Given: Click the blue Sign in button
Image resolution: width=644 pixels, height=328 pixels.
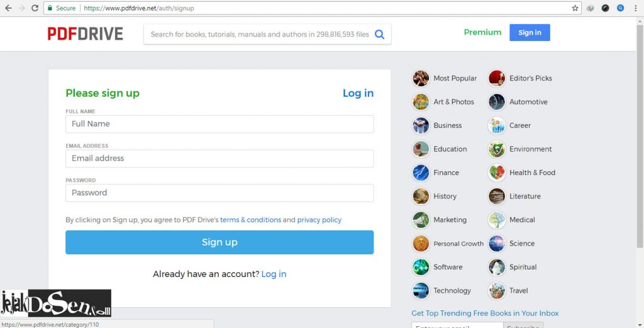Looking at the screenshot, I should pos(530,33).
